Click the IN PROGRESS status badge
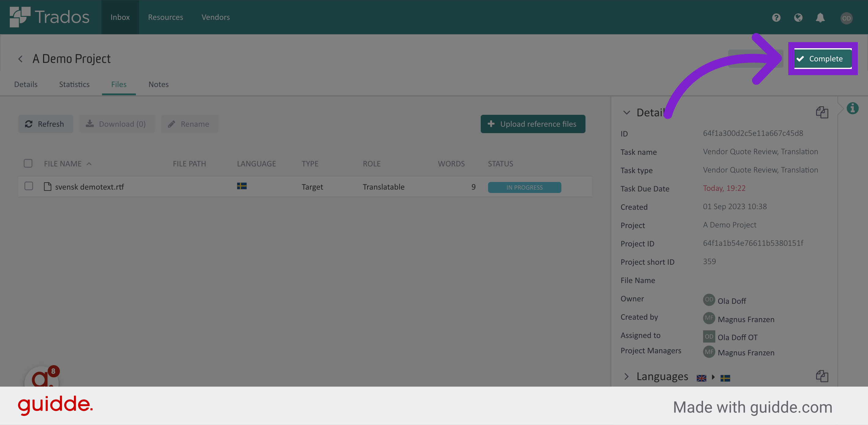868x425 pixels. 524,187
